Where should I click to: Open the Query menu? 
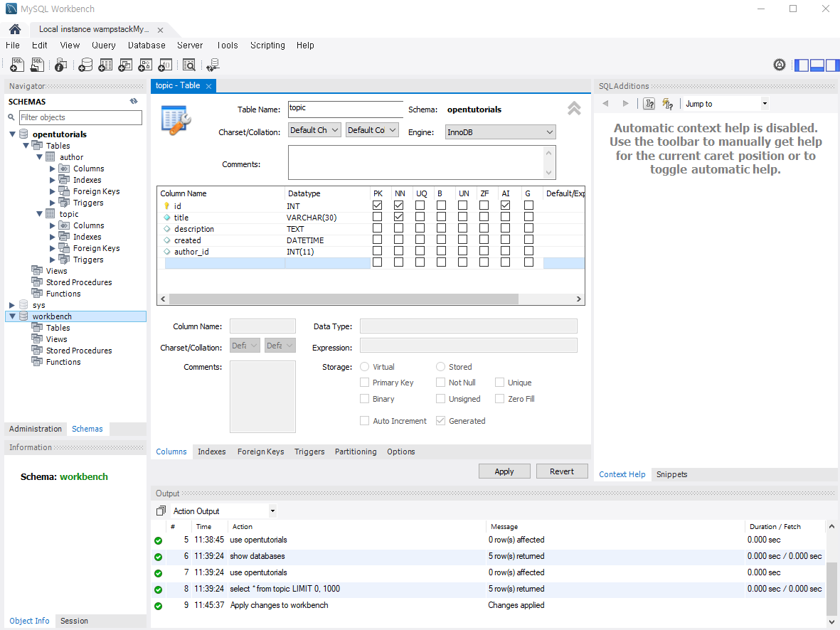(x=103, y=46)
